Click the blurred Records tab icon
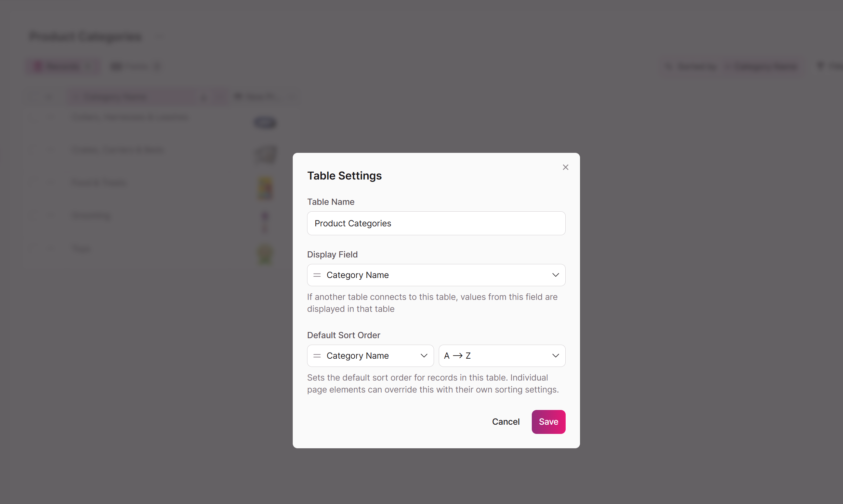The image size is (843, 504). 38,66
